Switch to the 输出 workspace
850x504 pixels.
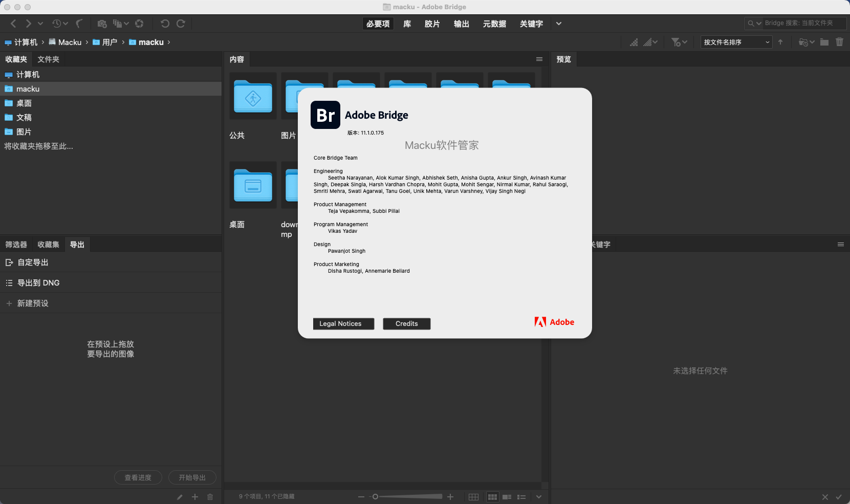(462, 24)
